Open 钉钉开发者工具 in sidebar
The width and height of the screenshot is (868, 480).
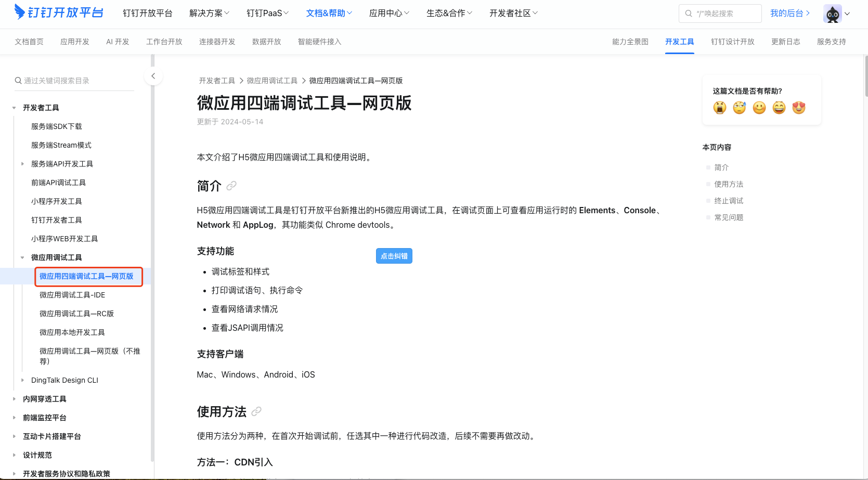57,220
